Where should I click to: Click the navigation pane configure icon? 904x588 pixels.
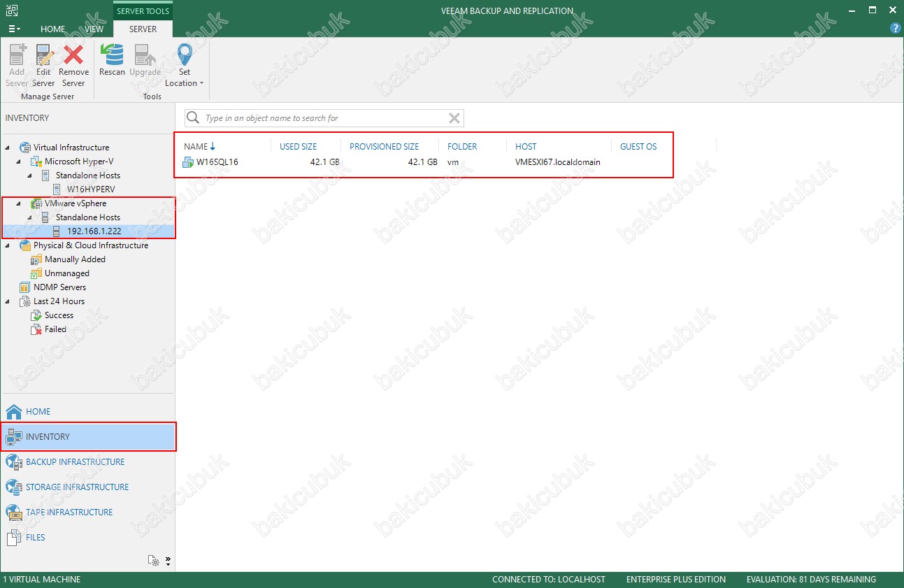(154, 560)
